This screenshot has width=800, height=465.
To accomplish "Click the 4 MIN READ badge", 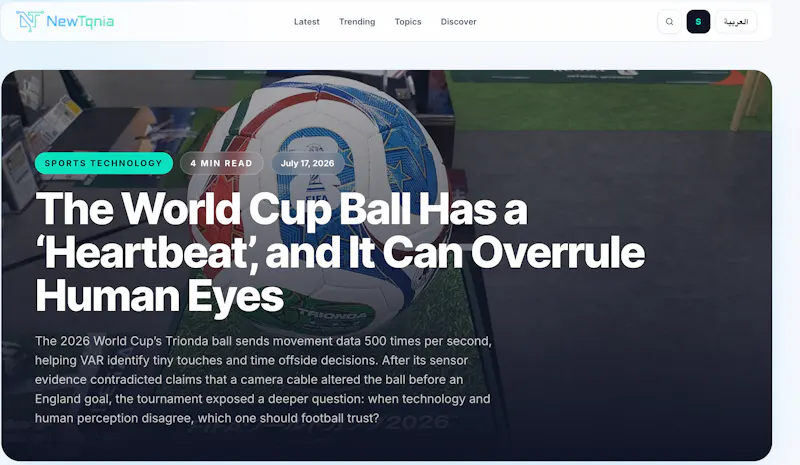I will click(x=221, y=163).
